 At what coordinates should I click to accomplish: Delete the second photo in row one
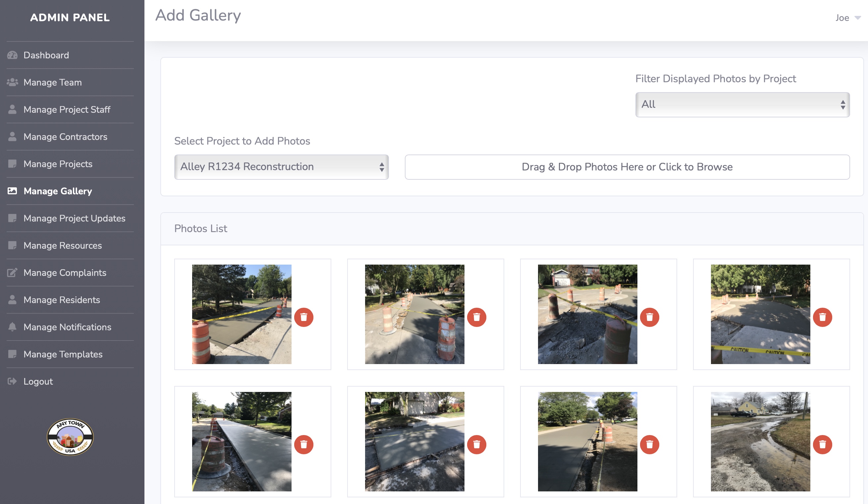tap(477, 317)
